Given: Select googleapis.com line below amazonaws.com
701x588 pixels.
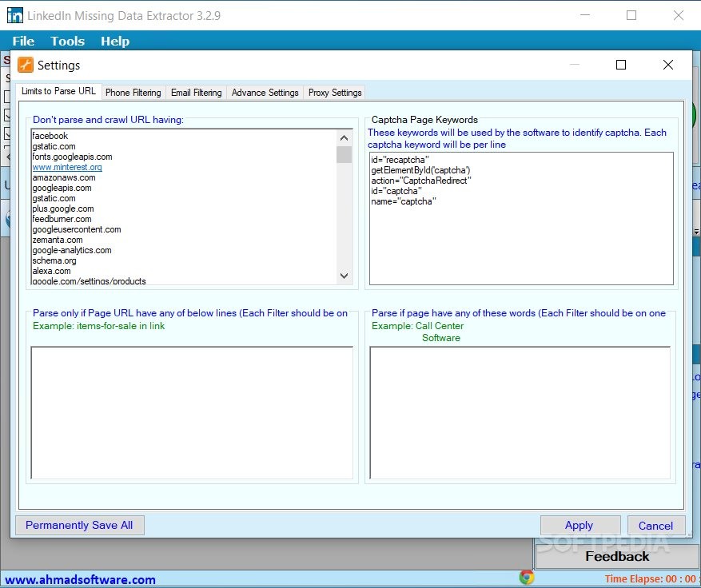Looking at the screenshot, I should tap(62, 188).
